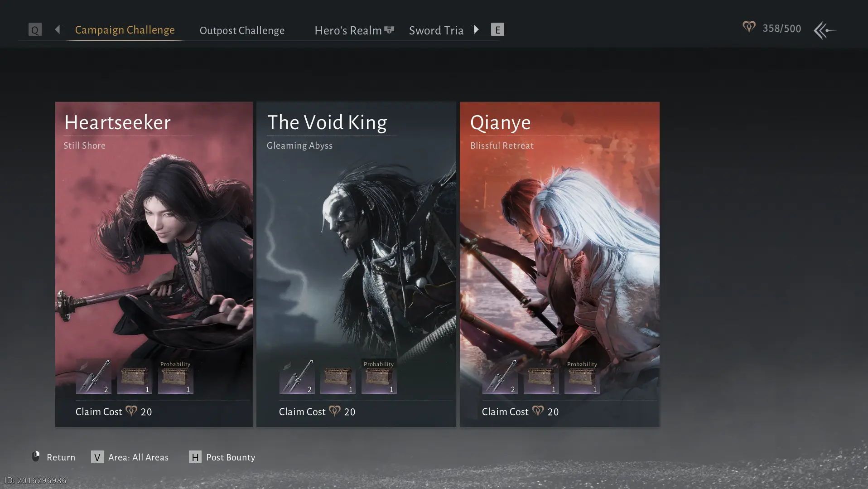Image resolution: width=868 pixels, height=489 pixels.
Task: Select the sword reward icon on Void King card
Action: coord(297,376)
